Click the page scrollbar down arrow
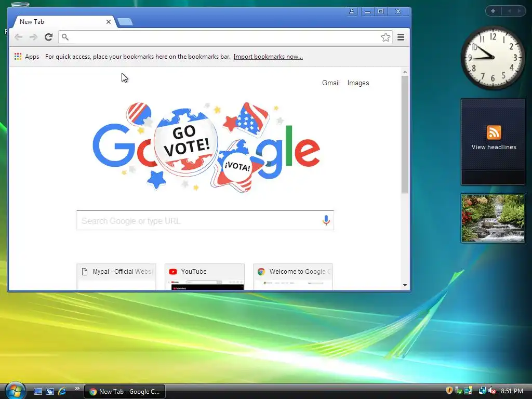The width and height of the screenshot is (532, 399). [405, 285]
